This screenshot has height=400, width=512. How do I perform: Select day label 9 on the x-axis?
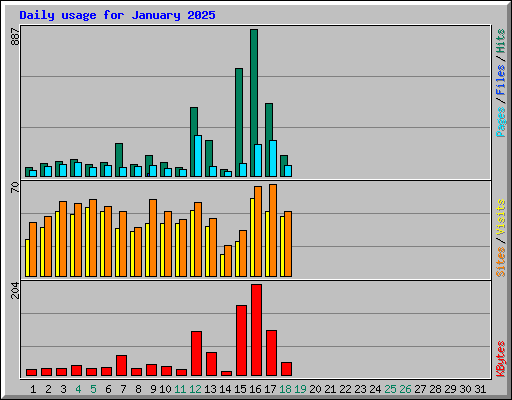[x=153, y=389]
